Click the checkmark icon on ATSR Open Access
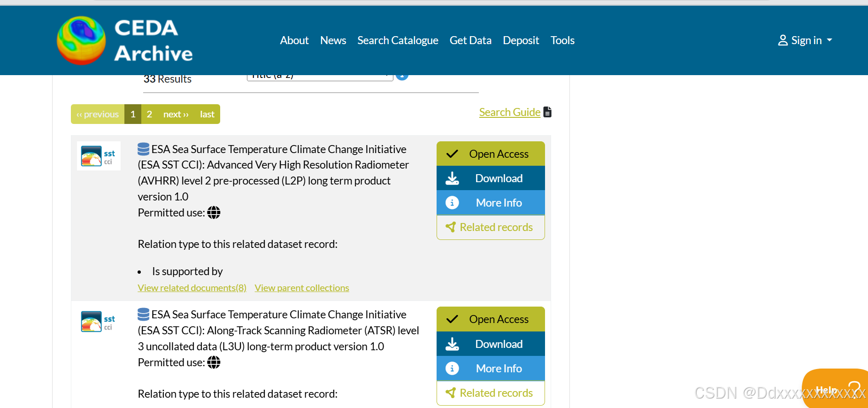The image size is (868, 408). pyautogui.click(x=452, y=319)
